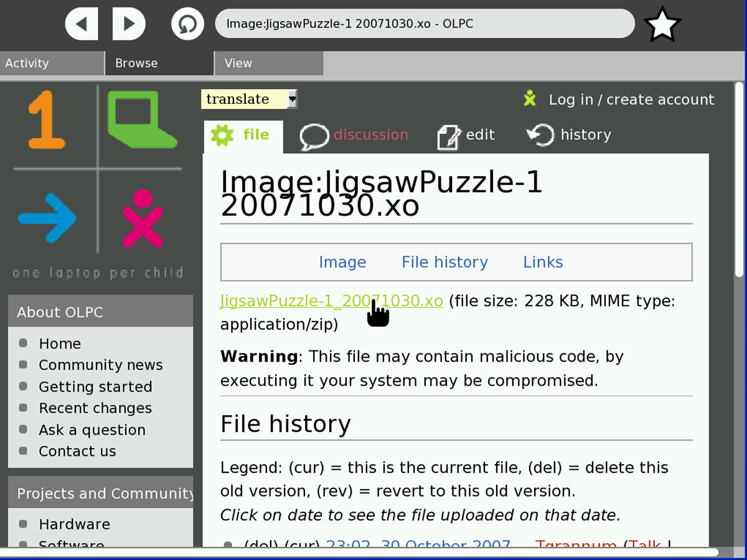Download the JigsawPuzzle-1_20071030.xo file link
Viewport: 747px width, 560px height.
pos(331,301)
